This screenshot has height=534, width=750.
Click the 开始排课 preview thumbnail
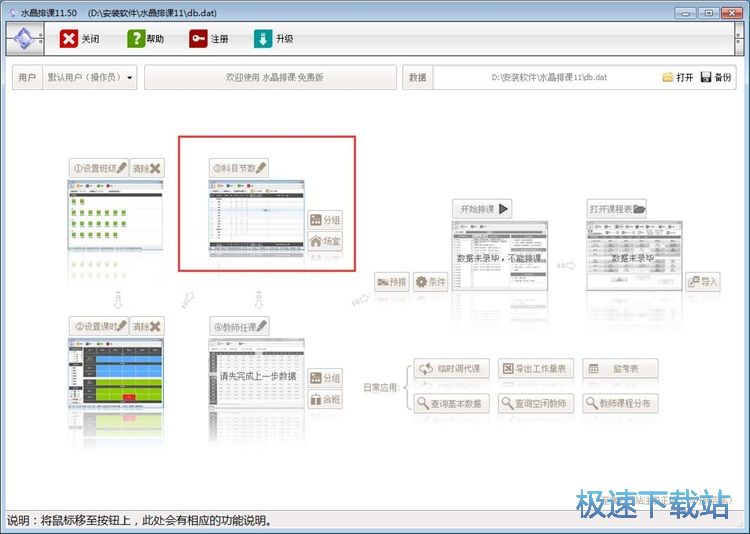coord(500,256)
